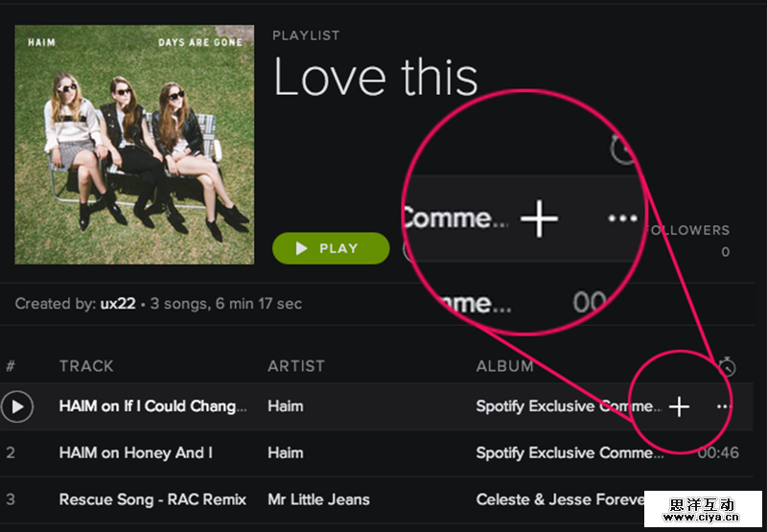
Task: Add the first track using the small plus icon
Action: (679, 406)
